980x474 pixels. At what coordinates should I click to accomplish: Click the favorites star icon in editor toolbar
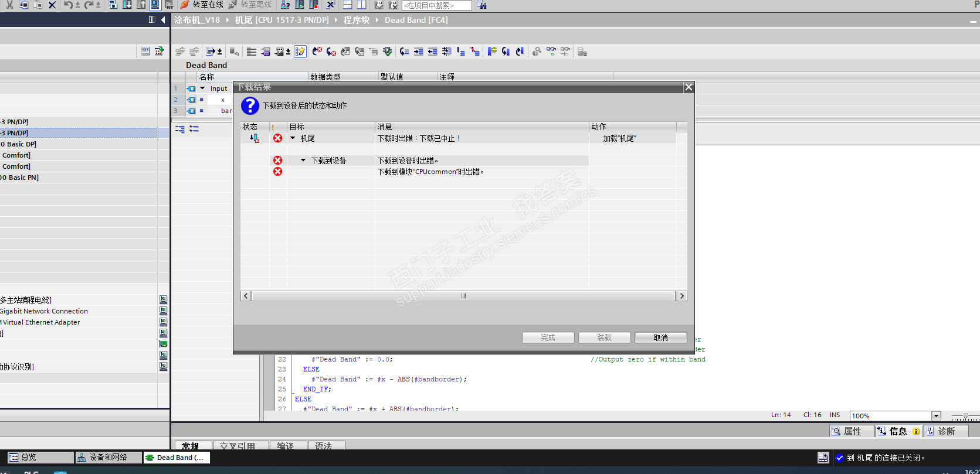pyautogui.click(x=300, y=52)
